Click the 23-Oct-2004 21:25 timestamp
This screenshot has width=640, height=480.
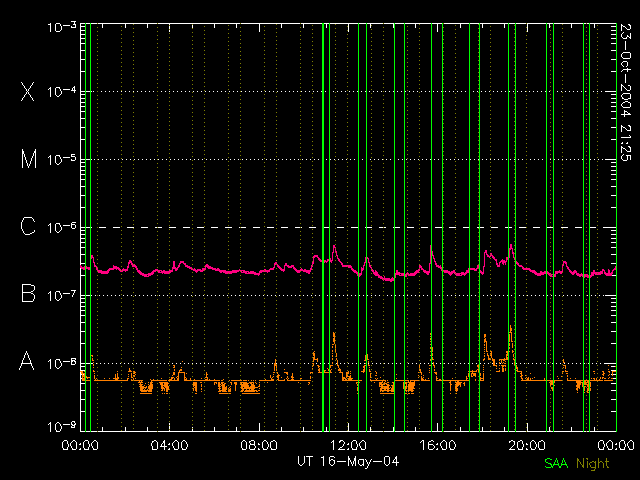(x=625, y=92)
